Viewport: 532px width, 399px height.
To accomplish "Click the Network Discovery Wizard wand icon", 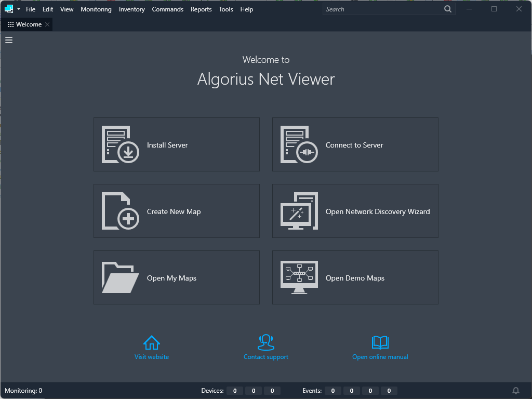I will pyautogui.click(x=299, y=211).
